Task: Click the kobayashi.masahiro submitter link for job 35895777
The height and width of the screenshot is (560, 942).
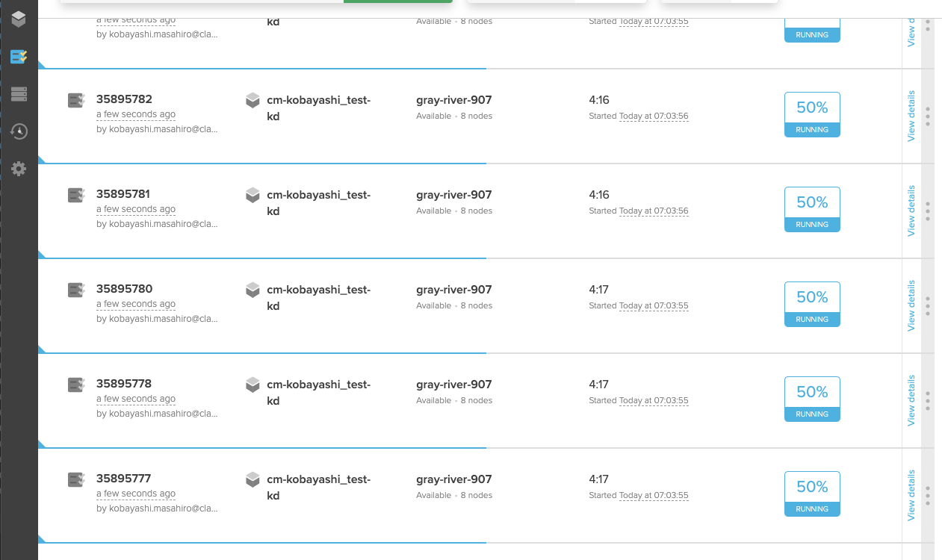Action: (157, 508)
